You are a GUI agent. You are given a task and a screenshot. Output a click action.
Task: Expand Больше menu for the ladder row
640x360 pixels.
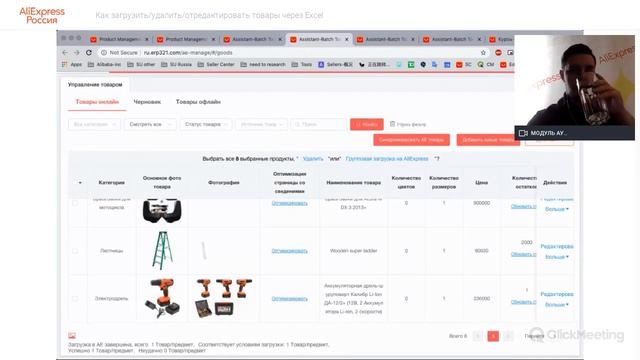[x=557, y=257]
